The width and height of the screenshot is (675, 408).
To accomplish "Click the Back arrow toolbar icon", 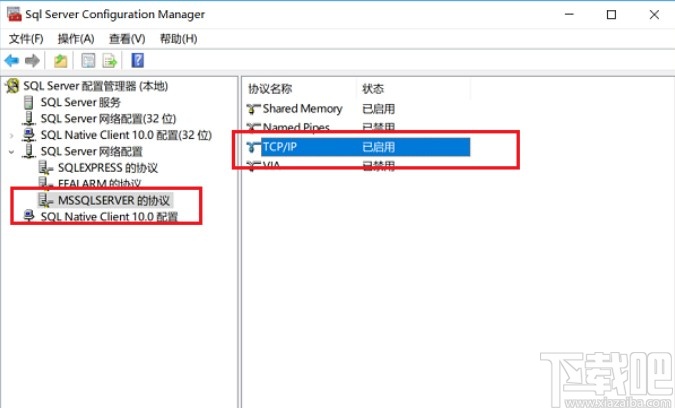I will [x=12, y=60].
